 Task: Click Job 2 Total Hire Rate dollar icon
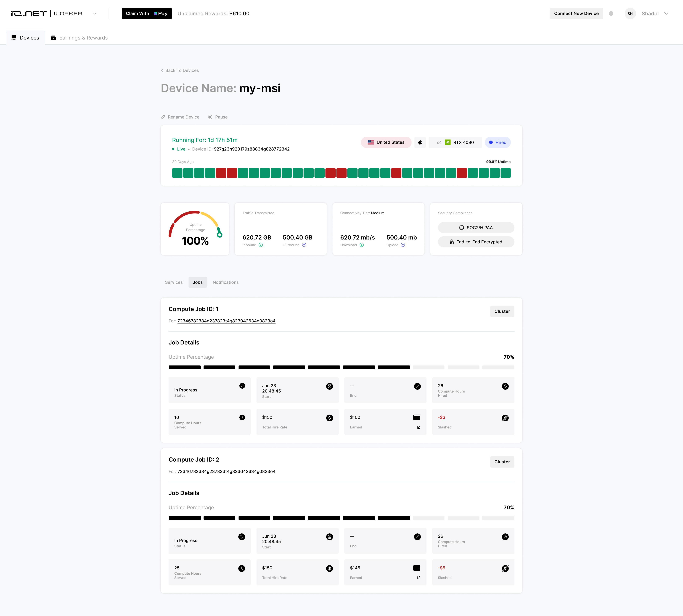329,569
